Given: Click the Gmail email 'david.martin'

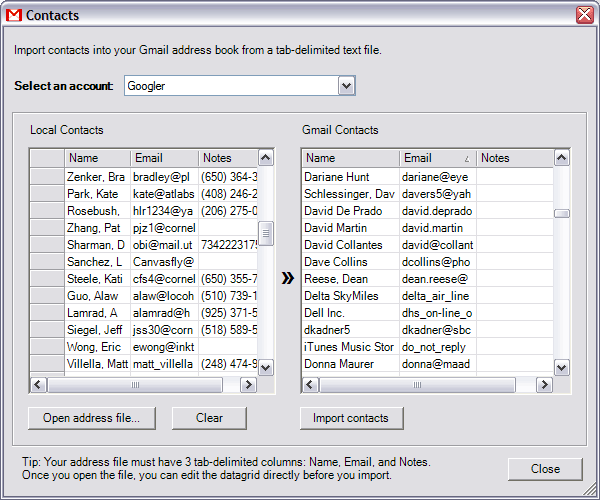Looking at the screenshot, I should tap(438, 228).
